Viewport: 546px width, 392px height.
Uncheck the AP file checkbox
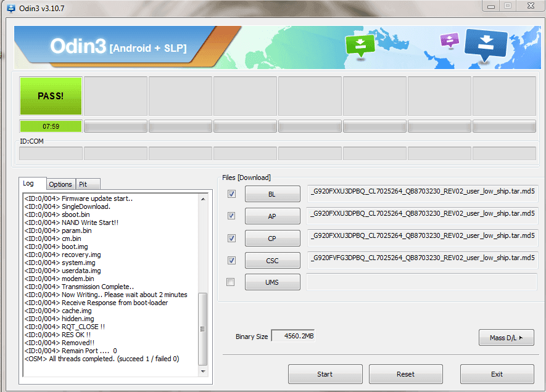(231, 216)
